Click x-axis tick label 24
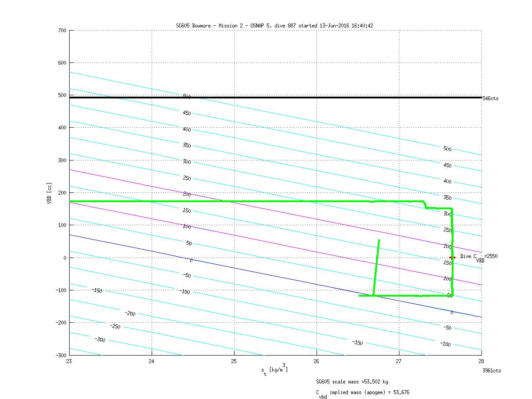 click(152, 361)
